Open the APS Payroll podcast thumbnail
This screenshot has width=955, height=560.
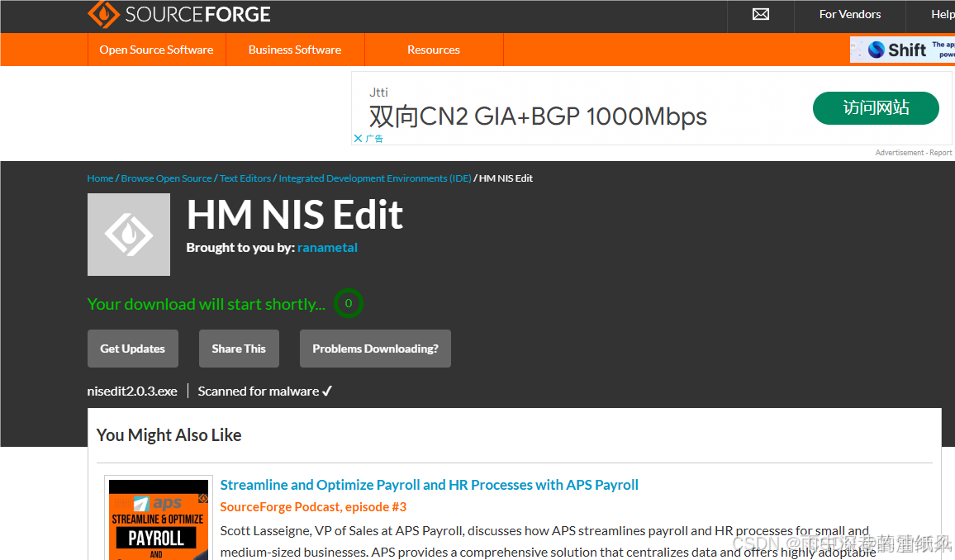point(159,520)
